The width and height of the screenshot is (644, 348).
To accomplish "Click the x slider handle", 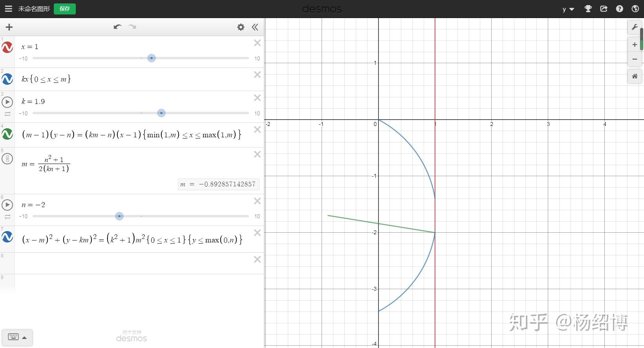I will [152, 58].
